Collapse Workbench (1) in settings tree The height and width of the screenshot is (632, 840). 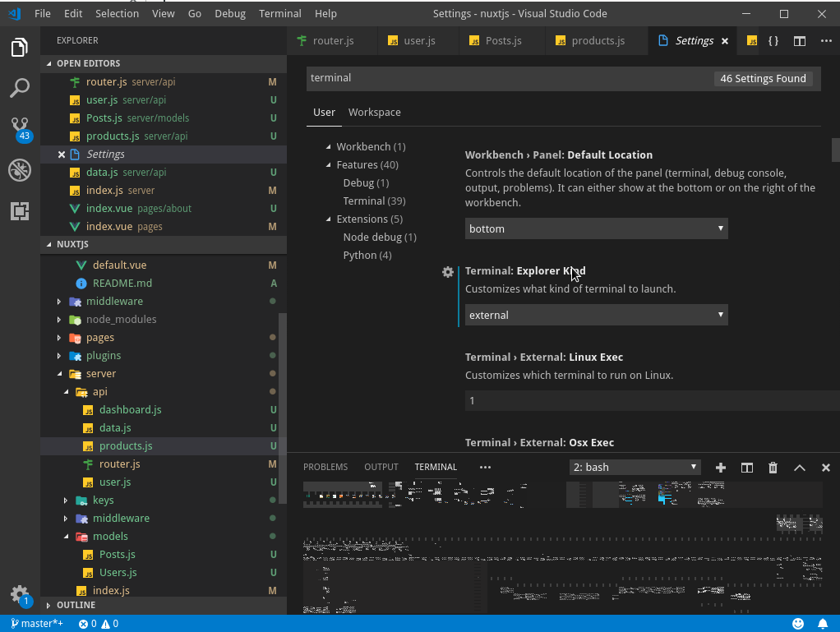coord(329,147)
